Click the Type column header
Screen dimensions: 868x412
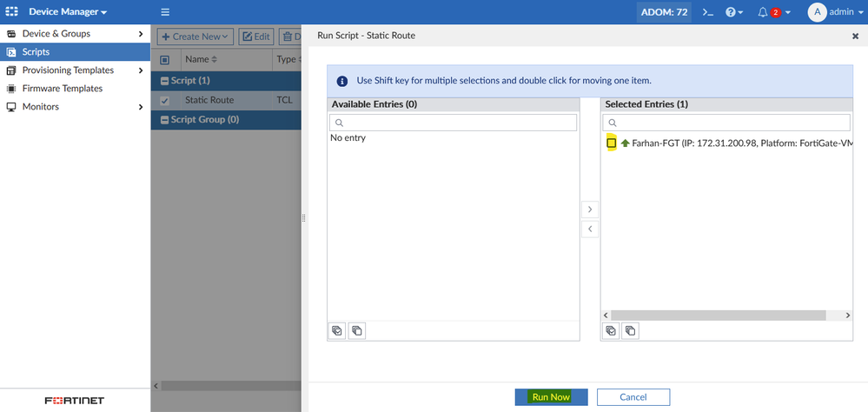(x=287, y=59)
